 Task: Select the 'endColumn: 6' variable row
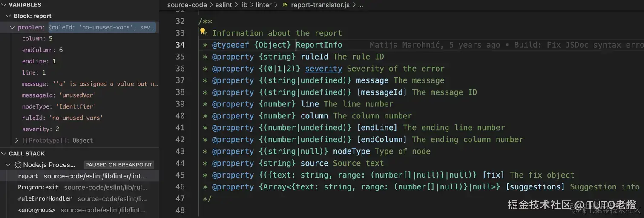point(80,50)
